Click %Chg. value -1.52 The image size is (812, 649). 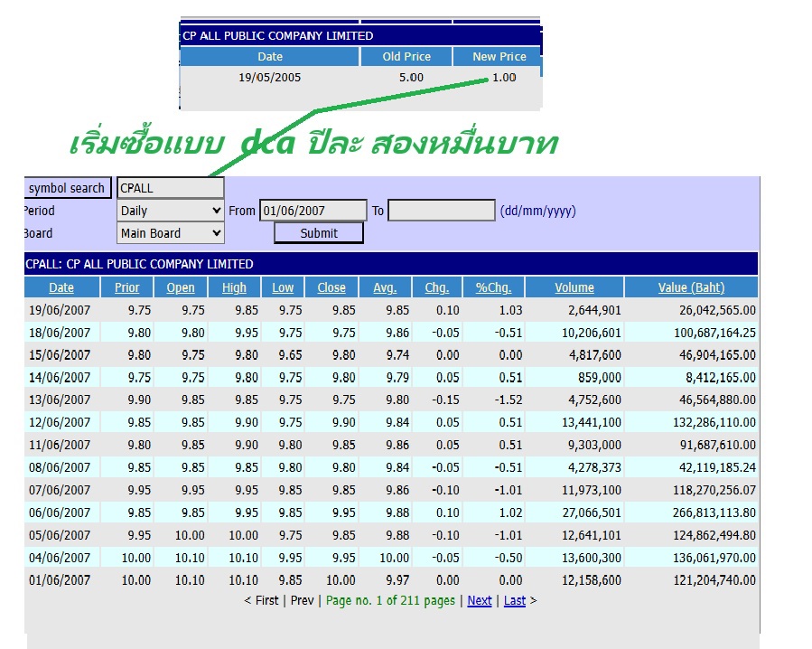coord(508,400)
